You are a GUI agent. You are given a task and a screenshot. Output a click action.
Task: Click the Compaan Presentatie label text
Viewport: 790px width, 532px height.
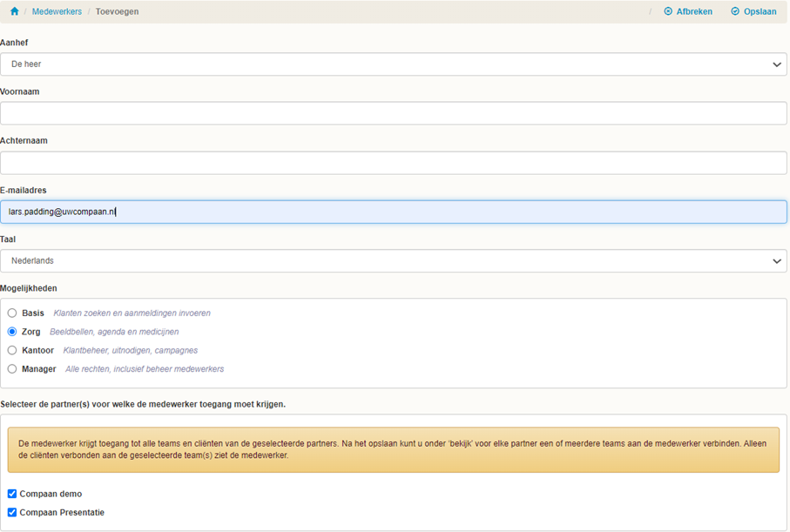pyautogui.click(x=62, y=512)
